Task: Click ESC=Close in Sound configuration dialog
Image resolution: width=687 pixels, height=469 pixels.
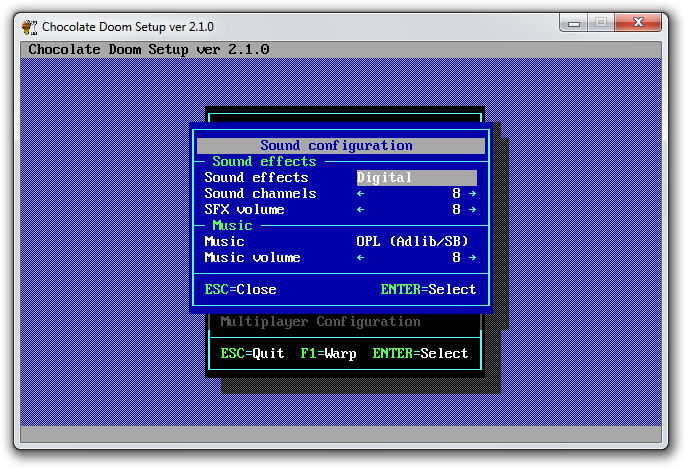Action: tap(240, 290)
